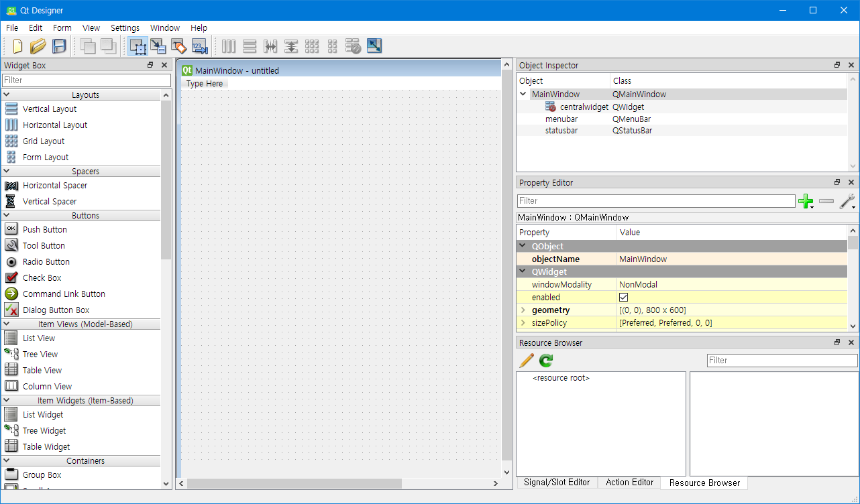Open the Form menu
This screenshot has height=504, width=860.
pos(62,28)
